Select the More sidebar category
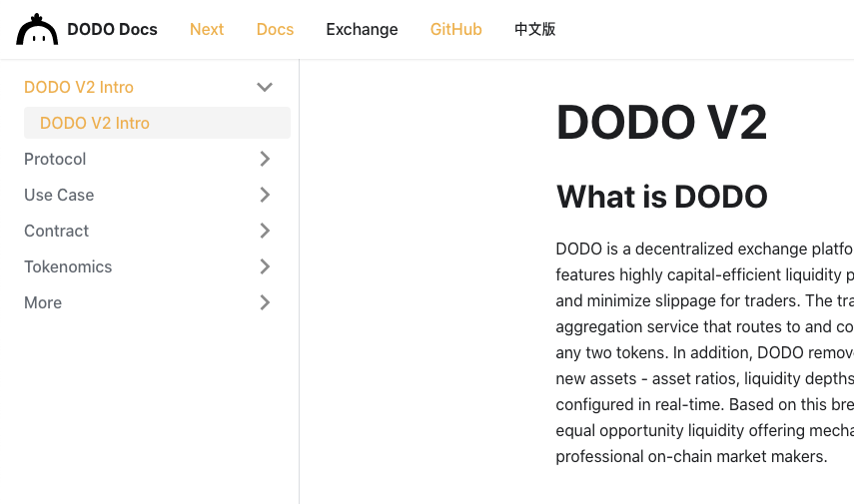This screenshot has height=504, width=854. click(43, 302)
